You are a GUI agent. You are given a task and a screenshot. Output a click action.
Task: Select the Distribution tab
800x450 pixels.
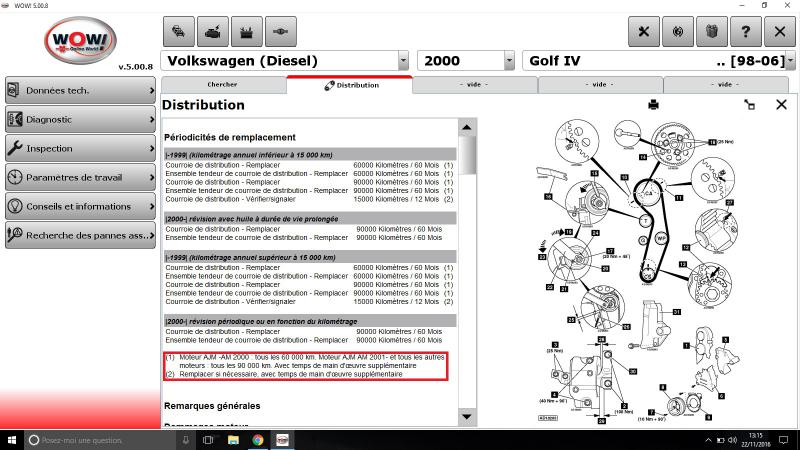pyautogui.click(x=350, y=85)
